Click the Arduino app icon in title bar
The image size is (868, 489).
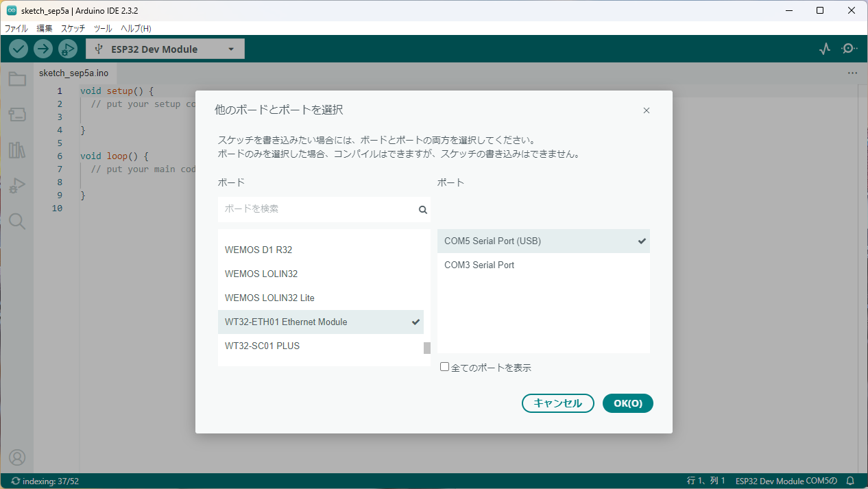coord(11,10)
